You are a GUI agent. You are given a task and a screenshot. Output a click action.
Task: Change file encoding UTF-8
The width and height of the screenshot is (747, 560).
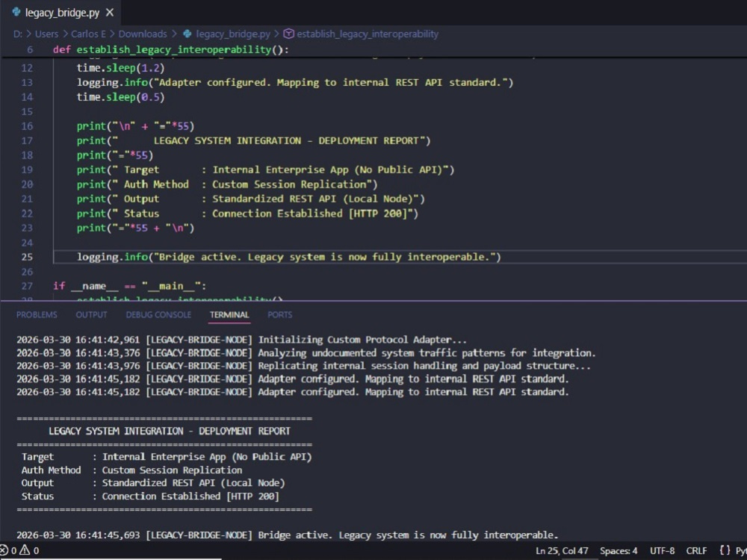pyautogui.click(x=662, y=551)
